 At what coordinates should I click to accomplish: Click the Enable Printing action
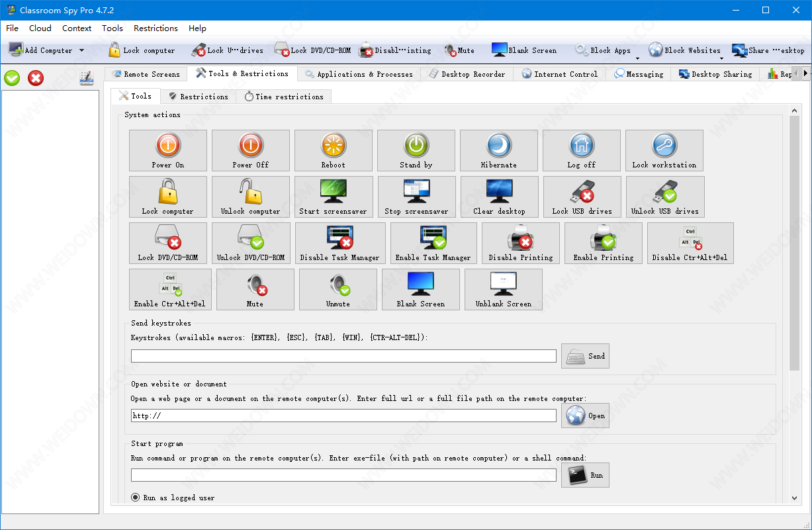(604, 243)
